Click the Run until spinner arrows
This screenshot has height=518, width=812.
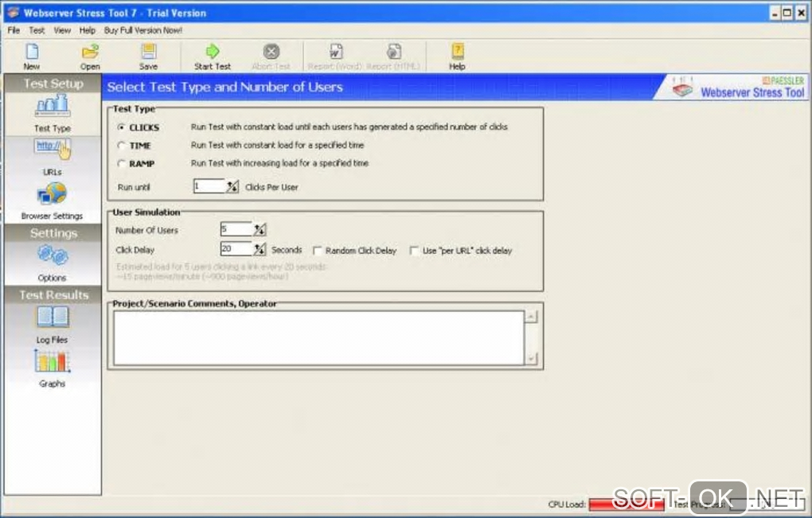pyautogui.click(x=232, y=187)
